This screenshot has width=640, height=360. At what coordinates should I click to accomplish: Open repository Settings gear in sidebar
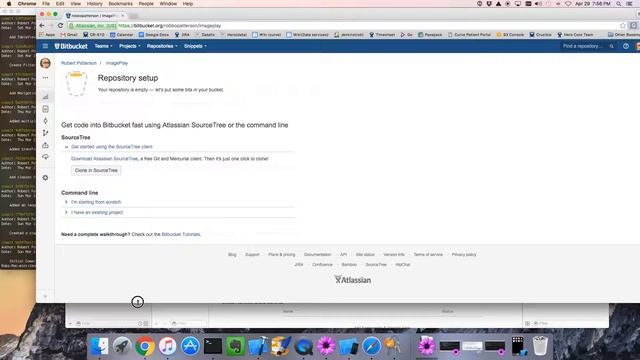[x=45, y=178]
